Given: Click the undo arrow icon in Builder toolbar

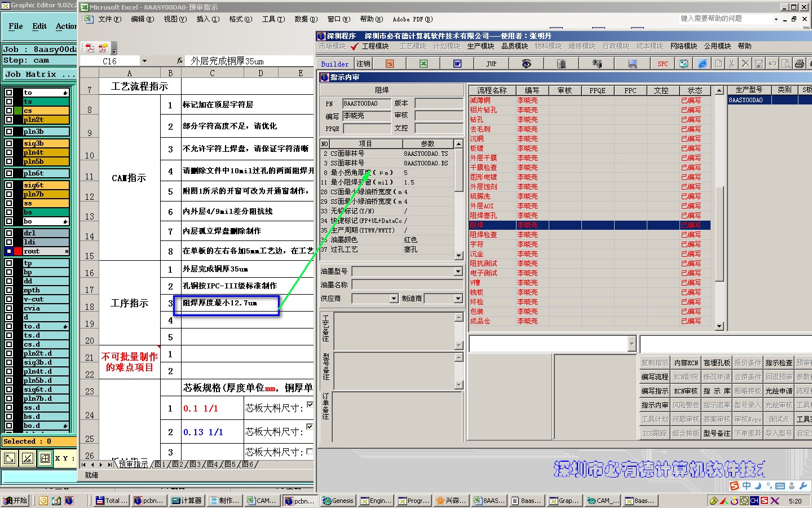Looking at the screenshot, I should tap(773, 64).
